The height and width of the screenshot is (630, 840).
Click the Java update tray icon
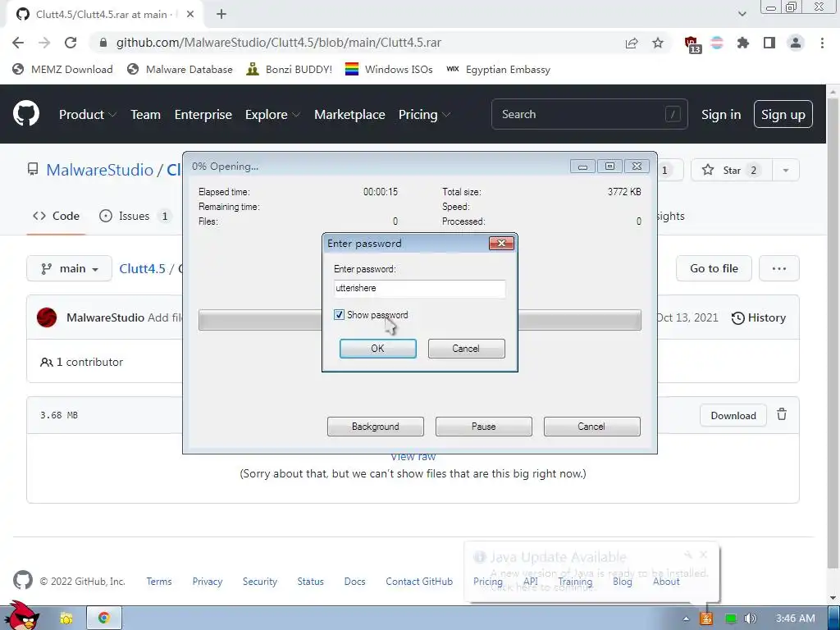click(x=706, y=619)
